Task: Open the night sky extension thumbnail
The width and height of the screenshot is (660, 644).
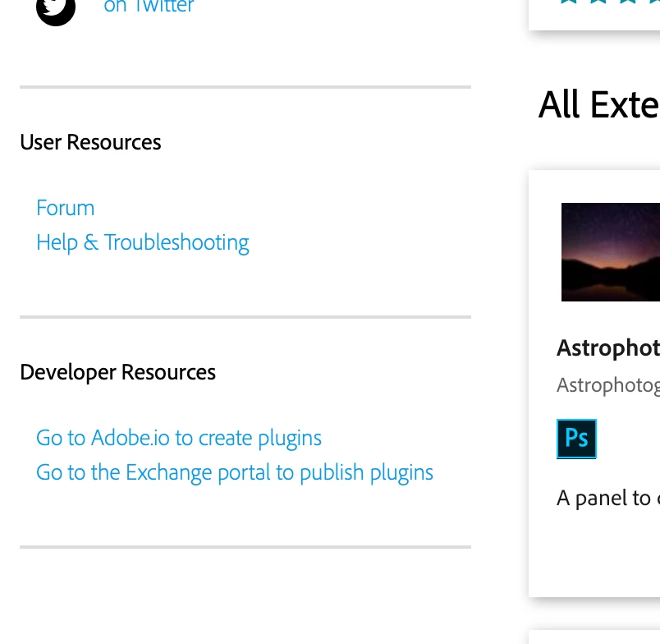Action: pos(611,252)
